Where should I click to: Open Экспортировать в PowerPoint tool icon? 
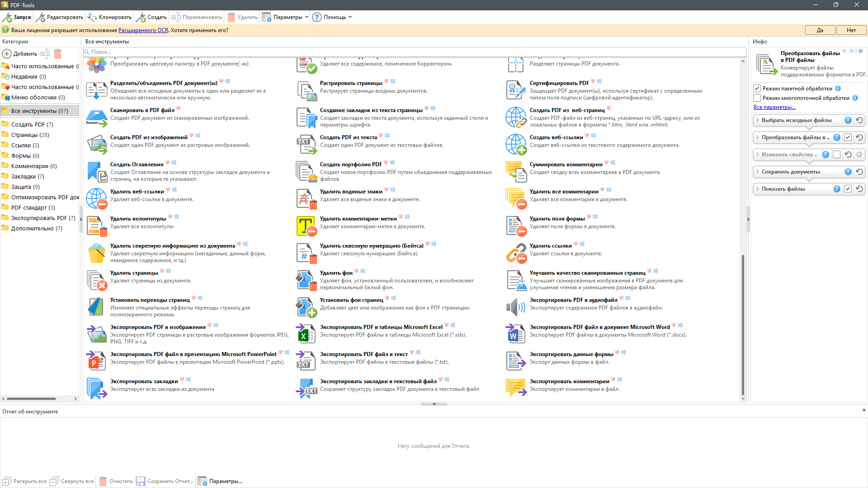click(x=97, y=361)
